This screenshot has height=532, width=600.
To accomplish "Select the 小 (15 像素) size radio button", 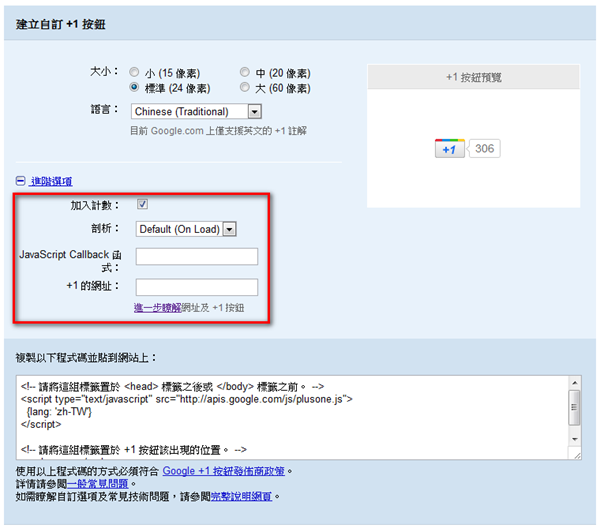I will [134, 72].
